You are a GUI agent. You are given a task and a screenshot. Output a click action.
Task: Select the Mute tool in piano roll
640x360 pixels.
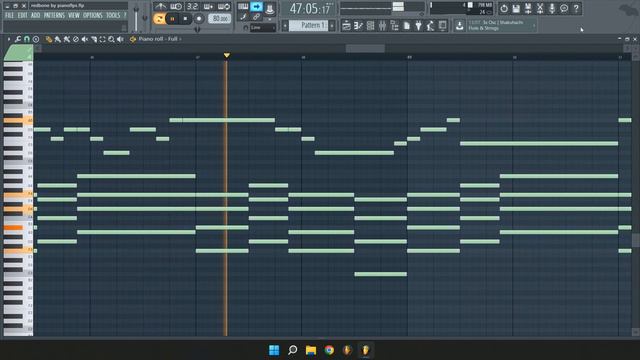tap(84, 39)
